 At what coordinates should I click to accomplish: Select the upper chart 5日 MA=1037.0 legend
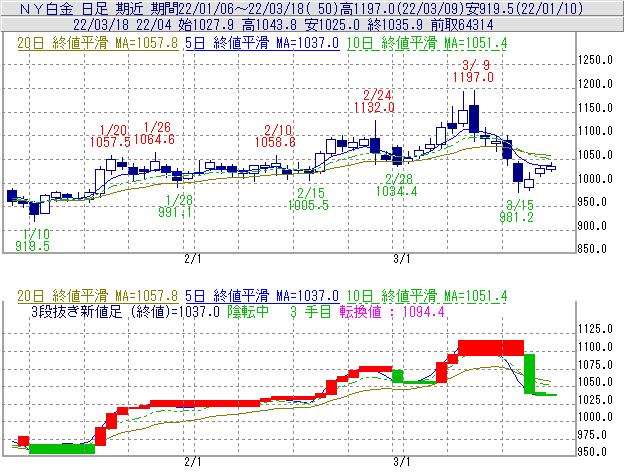(262, 43)
